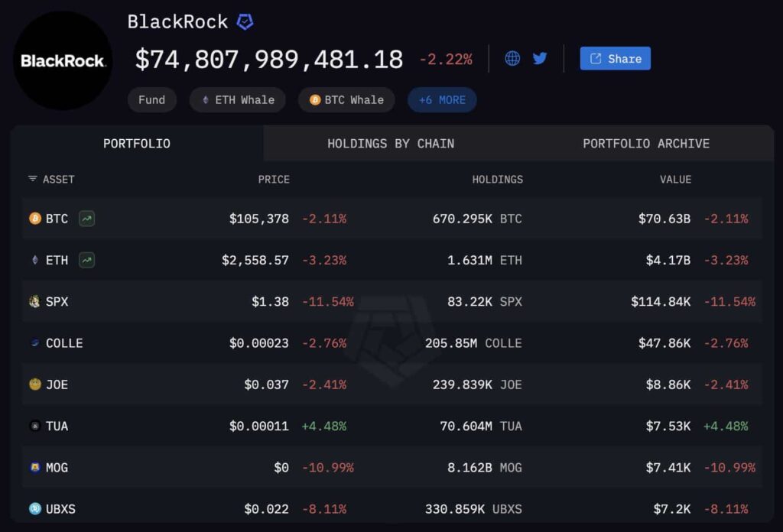Click the 330.859K UBXS holdings

coord(473,508)
